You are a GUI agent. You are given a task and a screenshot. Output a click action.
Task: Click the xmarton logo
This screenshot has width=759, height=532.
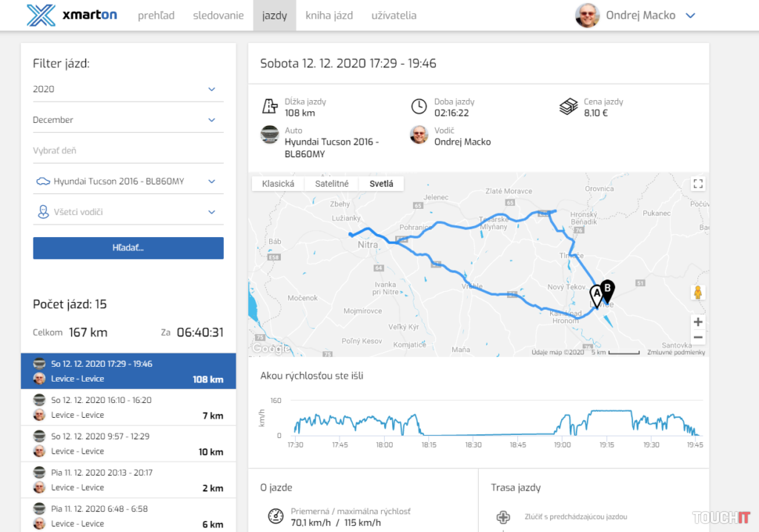[72, 15]
